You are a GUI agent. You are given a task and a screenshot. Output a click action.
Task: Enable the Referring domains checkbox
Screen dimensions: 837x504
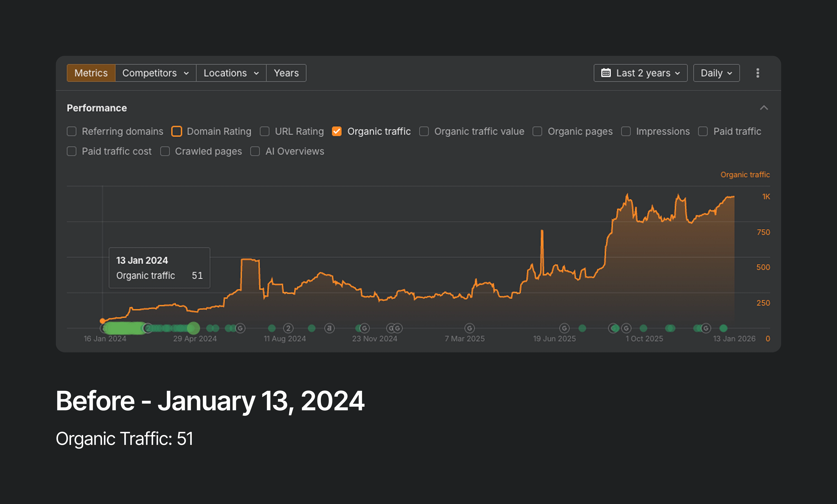point(72,131)
